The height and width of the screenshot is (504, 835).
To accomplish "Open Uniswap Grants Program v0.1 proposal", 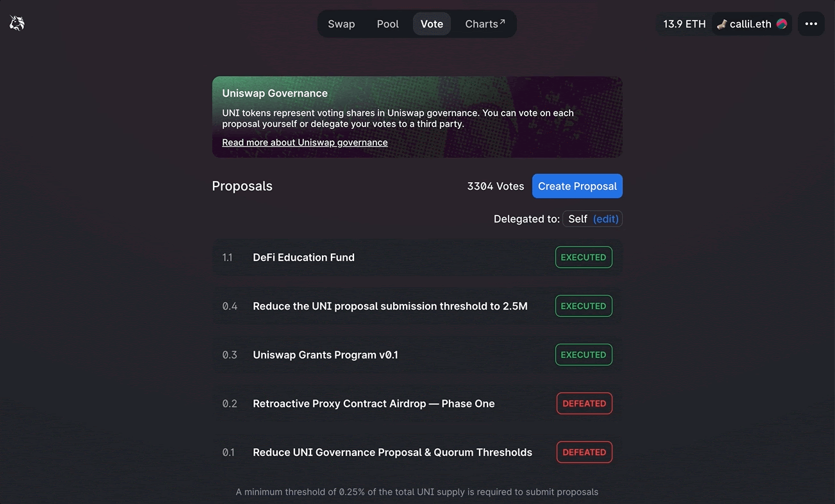I will 325,355.
